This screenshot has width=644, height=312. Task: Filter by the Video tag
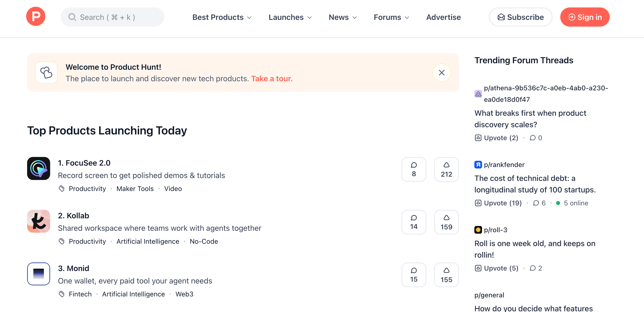173,189
